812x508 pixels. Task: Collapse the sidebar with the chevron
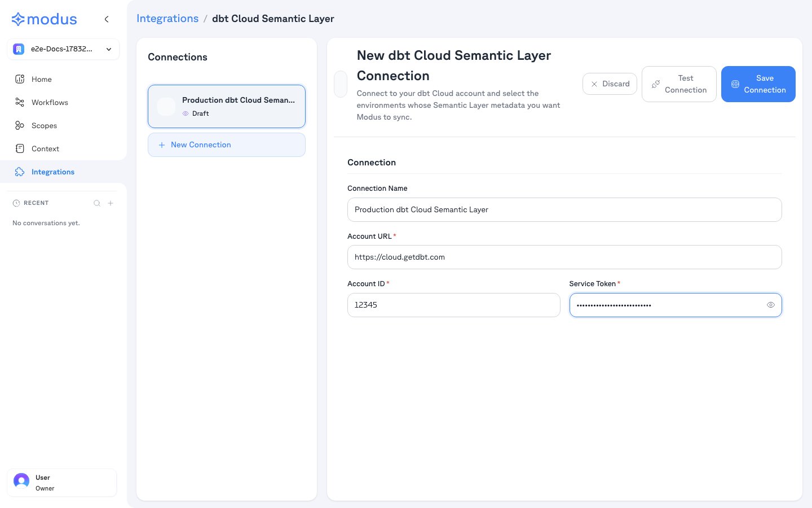[x=107, y=19]
